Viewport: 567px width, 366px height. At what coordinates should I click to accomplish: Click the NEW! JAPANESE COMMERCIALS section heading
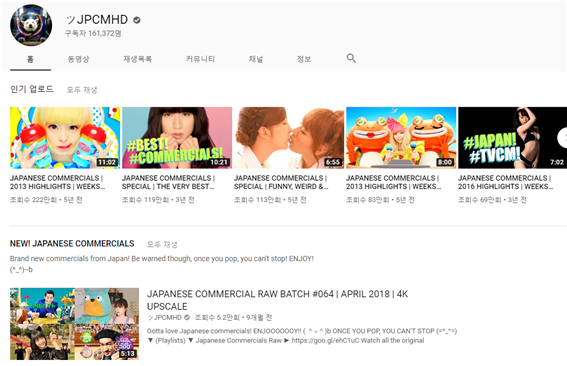[72, 244]
